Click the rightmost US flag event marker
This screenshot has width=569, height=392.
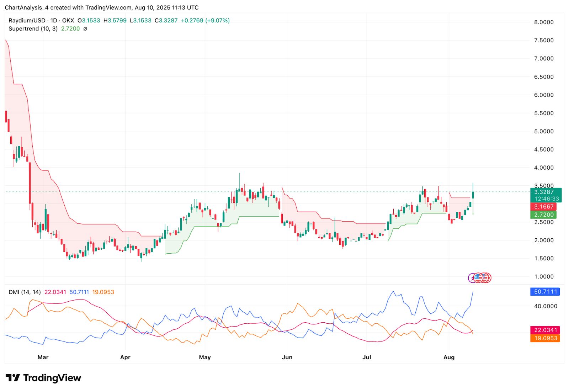488,278
